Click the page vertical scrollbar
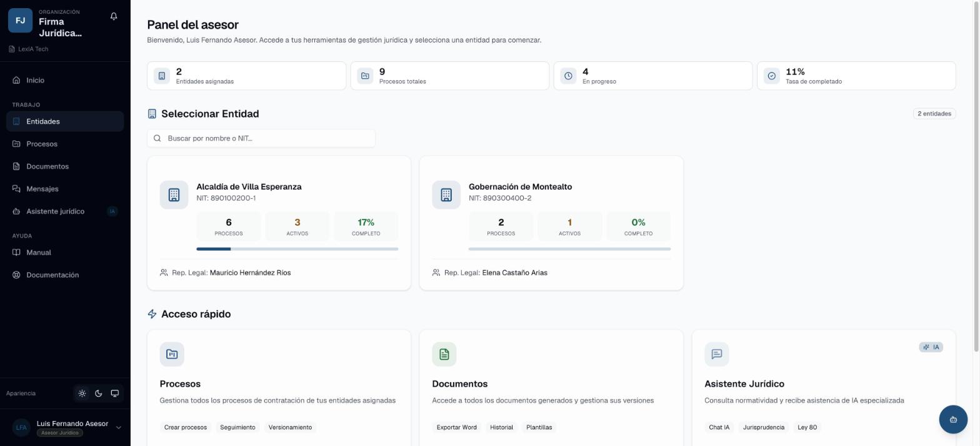 tap(976, 176)
